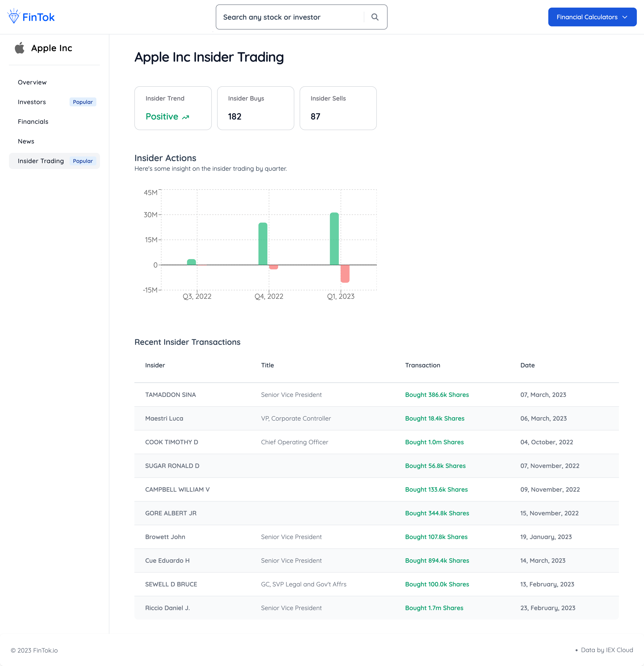Click 'Bought 18.4k Shares' transaction

[x=434, y=419]
